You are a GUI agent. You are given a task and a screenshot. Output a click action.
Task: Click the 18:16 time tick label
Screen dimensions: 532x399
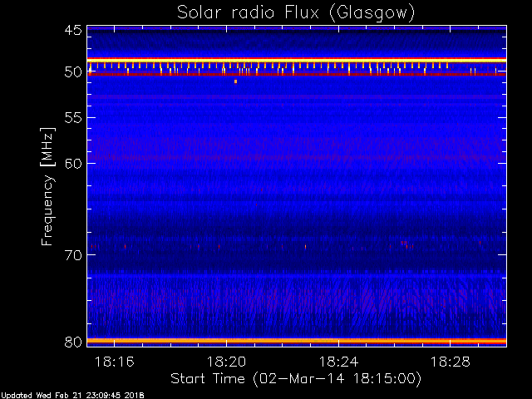(115, 362)
